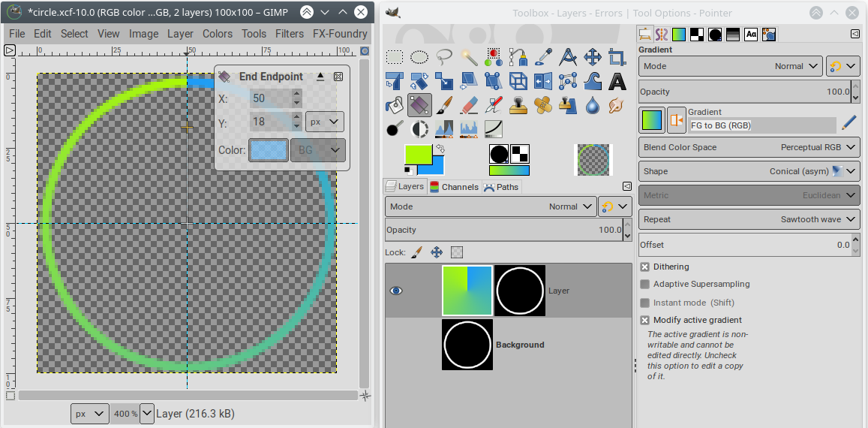The height and width of the screenshot is (428, 868).
Task: Click the green foreground color swatch
Action: (417, 153)
